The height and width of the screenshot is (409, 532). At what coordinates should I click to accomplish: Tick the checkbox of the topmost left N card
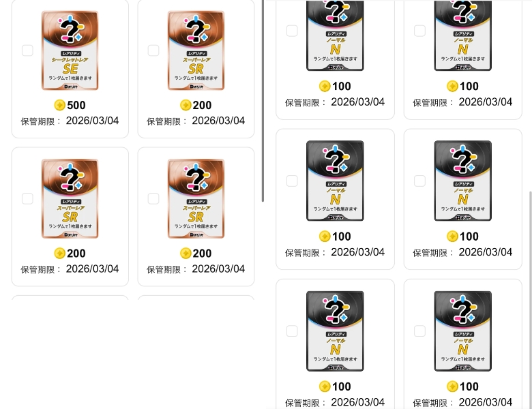292,31
